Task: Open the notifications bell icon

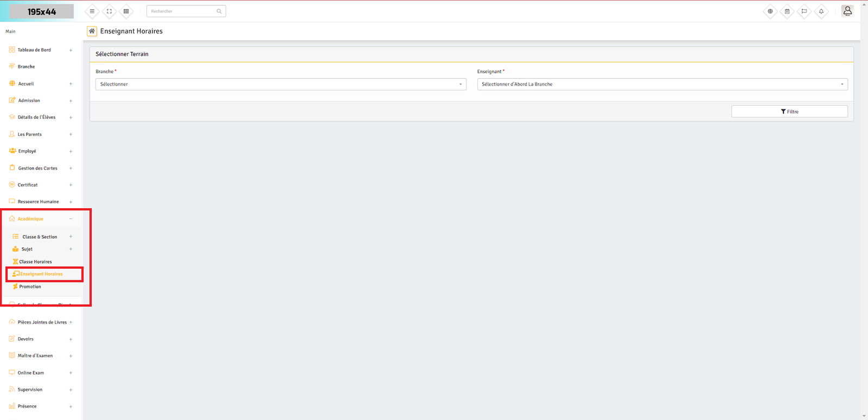Action: point(821,11)
